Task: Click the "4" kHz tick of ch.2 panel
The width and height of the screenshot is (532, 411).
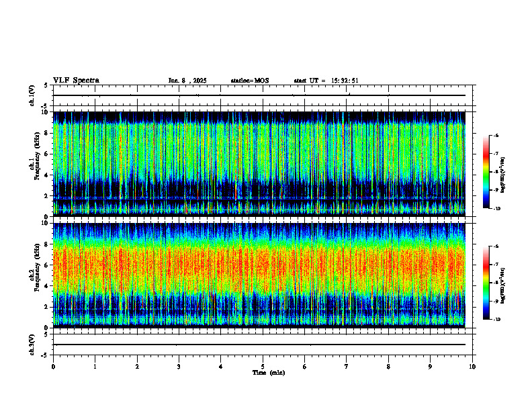Action: tap(46, 286)
